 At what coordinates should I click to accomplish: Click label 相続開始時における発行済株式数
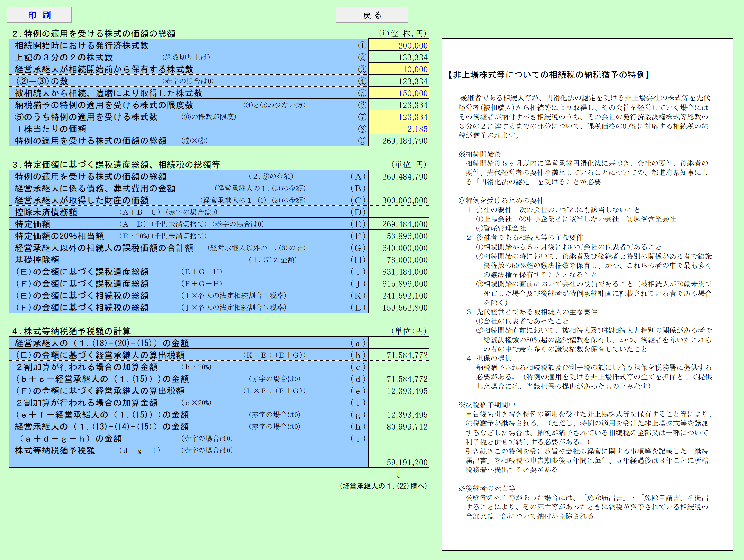(x=82, y=45)
